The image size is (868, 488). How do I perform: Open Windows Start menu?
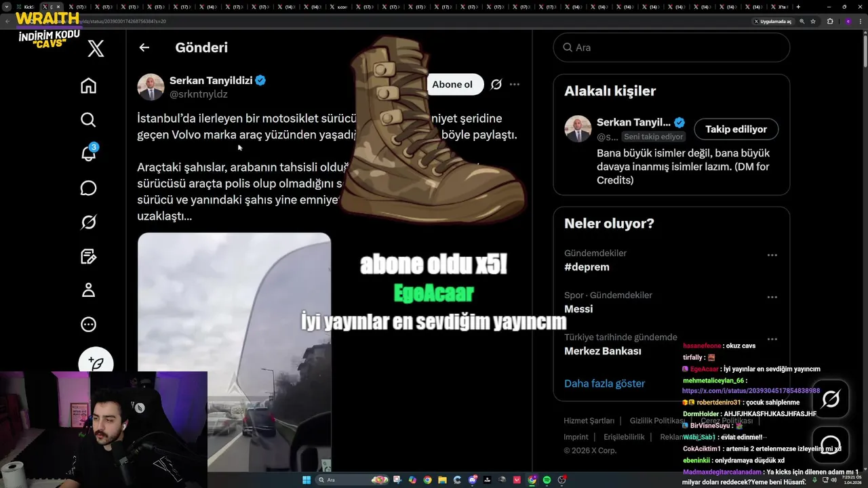(x=306, y=480)
